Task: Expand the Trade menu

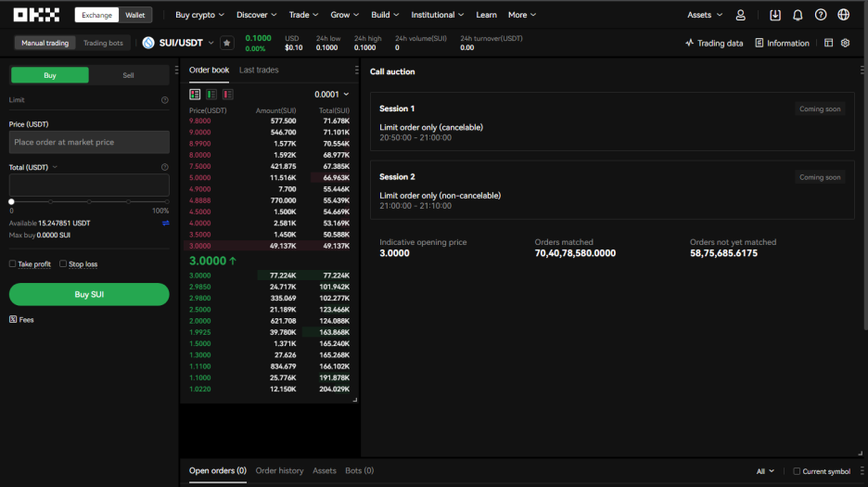Action: pyautogui.click(x=303, y=15)
